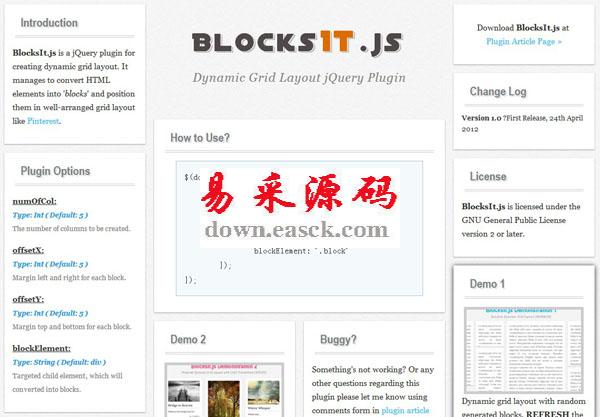Click the License block heading
The image size is (600, 417).
pyautogui.click(x=488, y=177)
